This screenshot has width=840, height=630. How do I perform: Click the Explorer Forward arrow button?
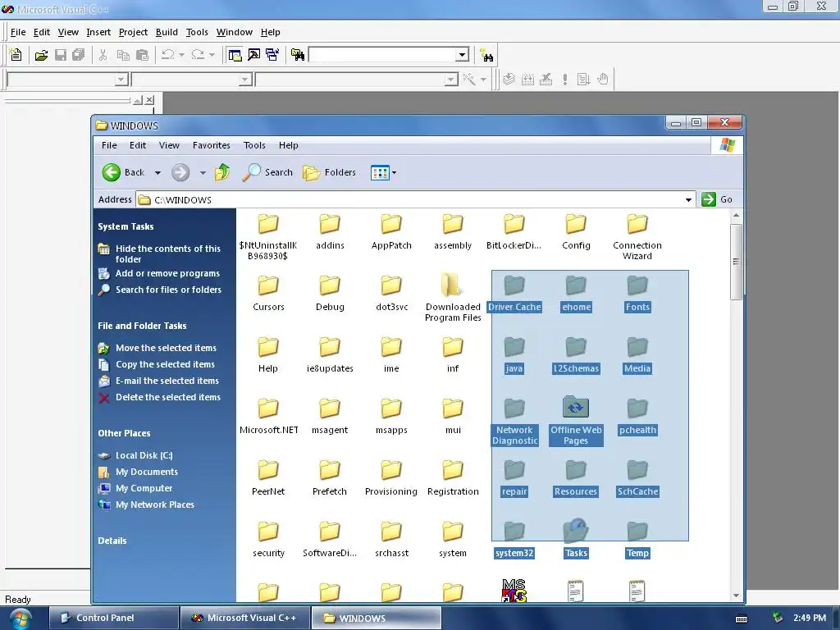point(180,172)
